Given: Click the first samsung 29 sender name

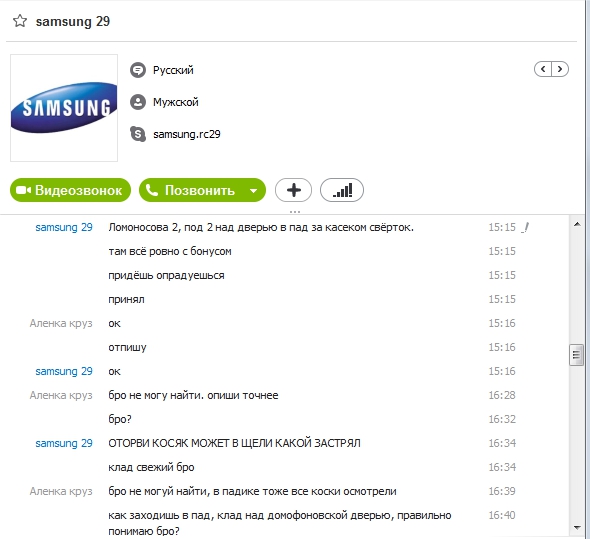Looking at the screenshot, I should (x=64, y=227).
